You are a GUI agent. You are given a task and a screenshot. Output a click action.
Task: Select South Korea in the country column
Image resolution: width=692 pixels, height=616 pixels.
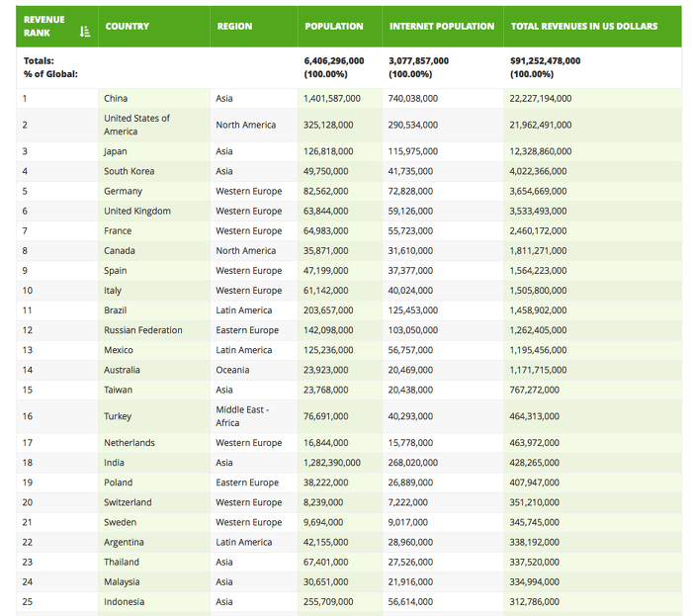coord(129,171)
